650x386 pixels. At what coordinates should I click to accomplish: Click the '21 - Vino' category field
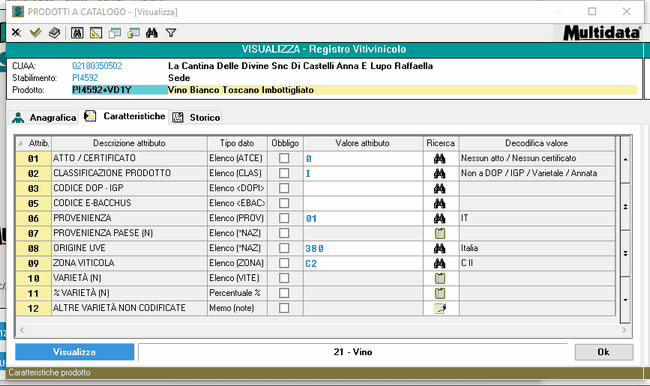353,352
